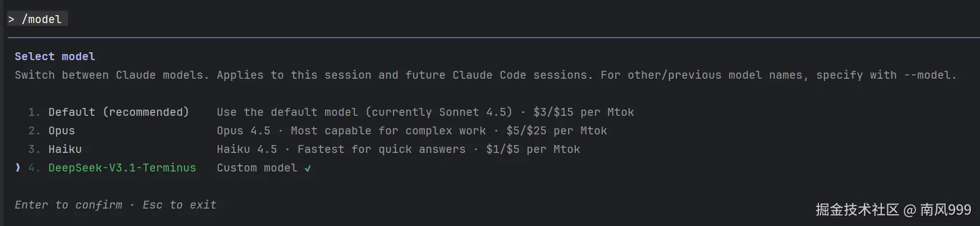Click the Custom model label

pyautogui.click(x=257, y=168)
